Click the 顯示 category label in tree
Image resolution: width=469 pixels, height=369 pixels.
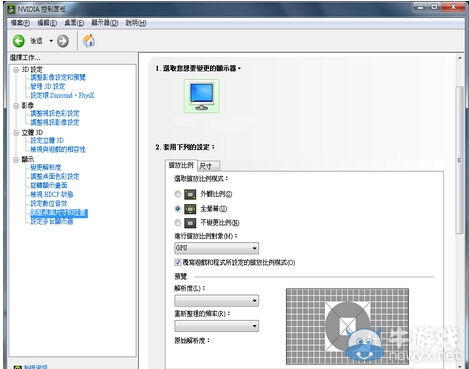28,160
